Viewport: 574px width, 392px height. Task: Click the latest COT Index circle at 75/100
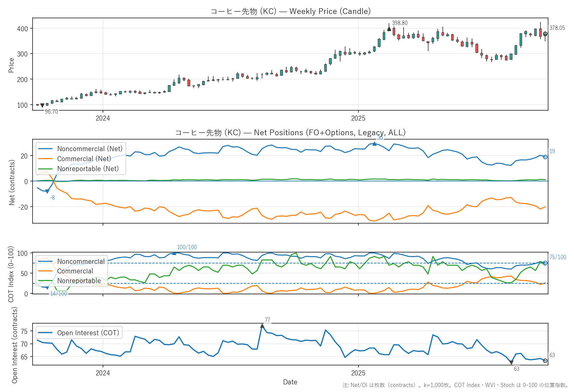pyautogui.click(x=545, y=263)
